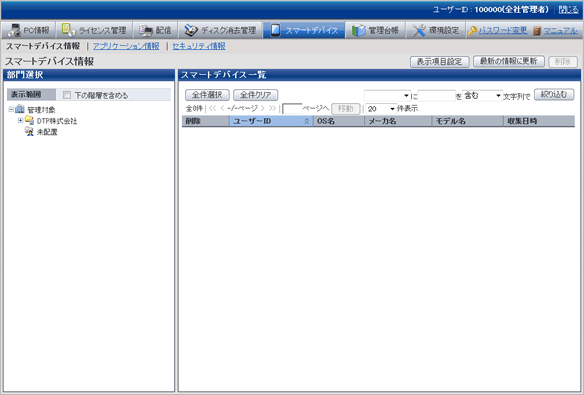Toggle 下の階層を含める checkbox

point(67,95)
